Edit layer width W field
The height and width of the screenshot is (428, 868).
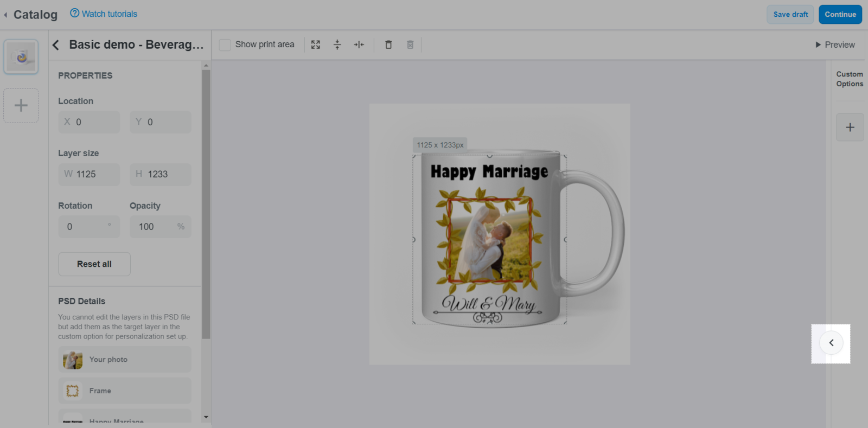pos(89,174)
